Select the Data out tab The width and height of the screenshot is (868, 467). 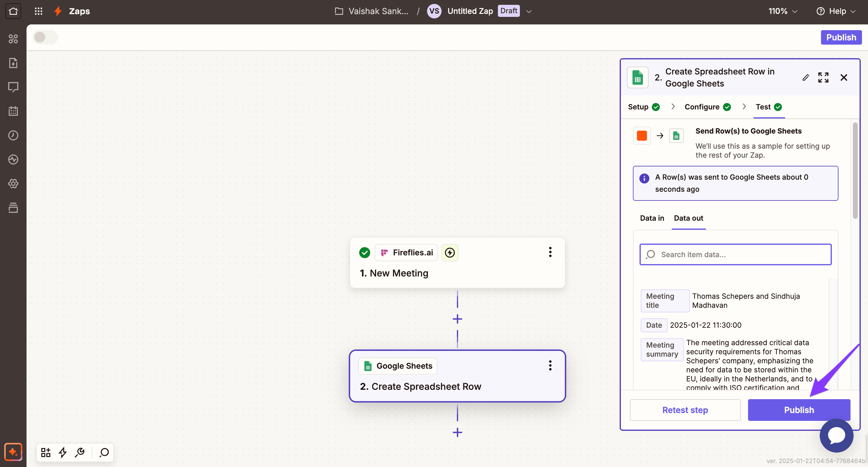(688, 218)
